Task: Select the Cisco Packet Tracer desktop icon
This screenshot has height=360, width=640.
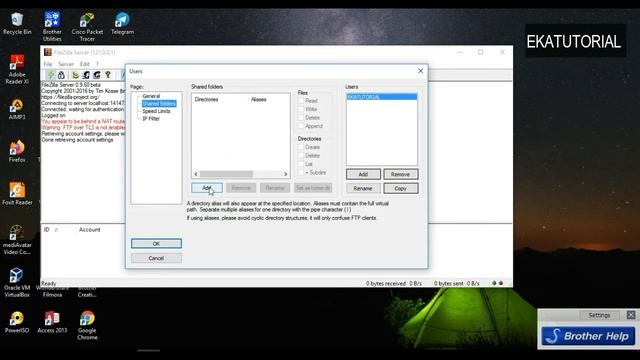Action: [x=87, y=27]
